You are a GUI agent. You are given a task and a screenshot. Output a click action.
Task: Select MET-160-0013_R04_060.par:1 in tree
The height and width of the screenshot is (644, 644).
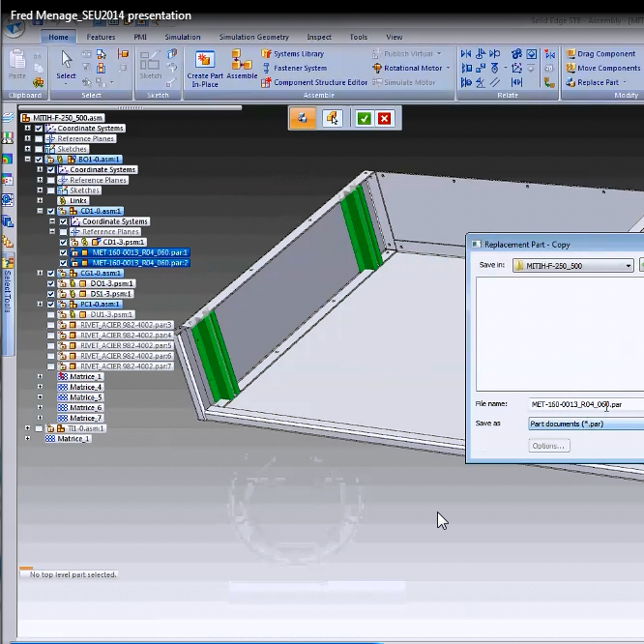(139, 252)
